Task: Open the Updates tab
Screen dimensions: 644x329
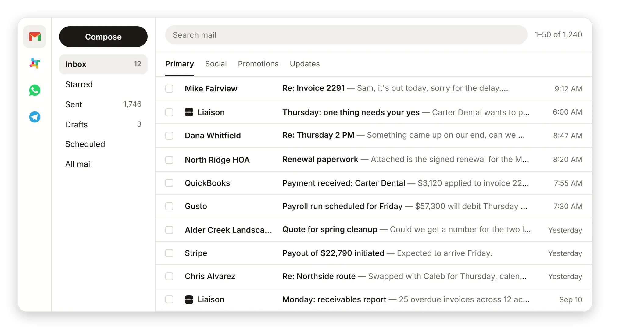Action: pos(305,64)
